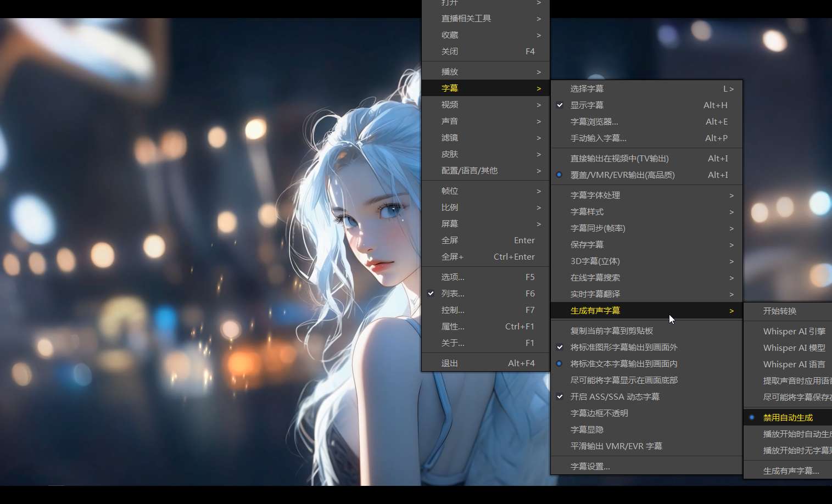Image resolution: width=832 pixels, height=504 pixels.
Task: Open the 声音 submenu
Action: [485, 121]
